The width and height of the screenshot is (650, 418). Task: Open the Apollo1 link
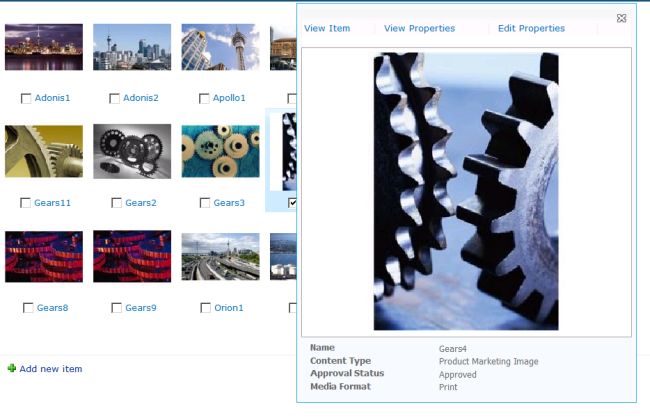(229, 98)
